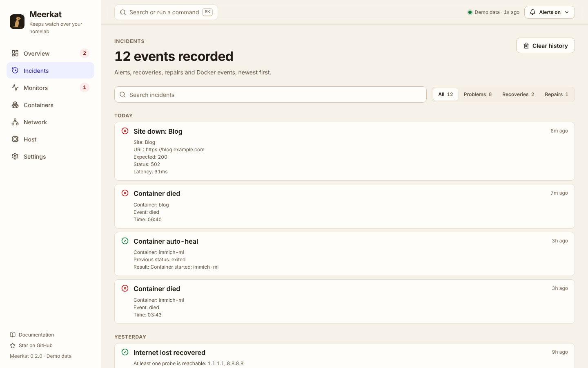Click the Settings gear icon
The image size is (588, 368).
[x=15, y=156]
